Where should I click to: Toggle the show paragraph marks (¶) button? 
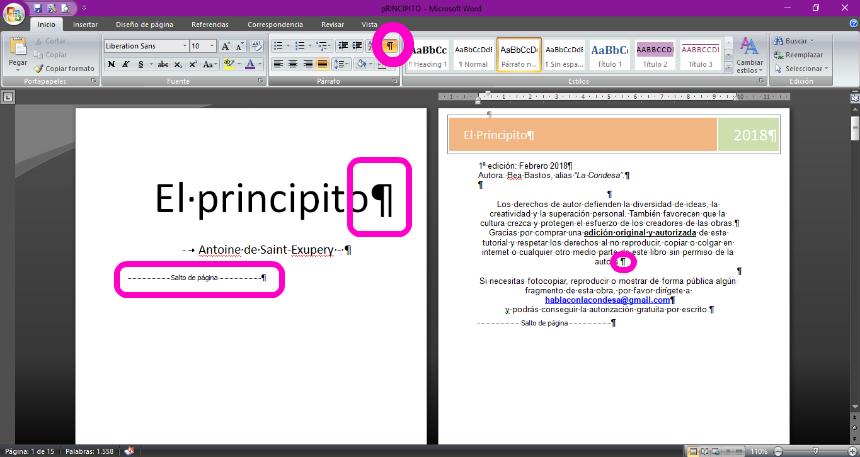[x=390, y=46]
